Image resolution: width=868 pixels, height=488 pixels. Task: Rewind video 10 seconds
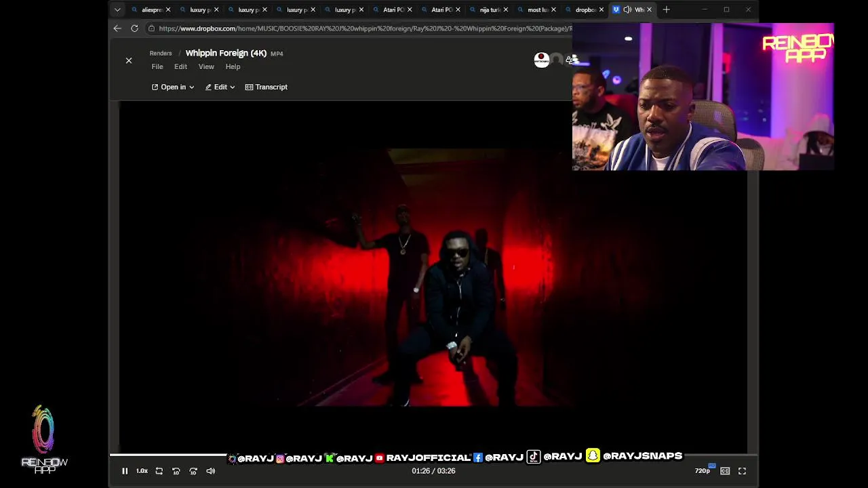pyautogui.click(x=176, y=471)
